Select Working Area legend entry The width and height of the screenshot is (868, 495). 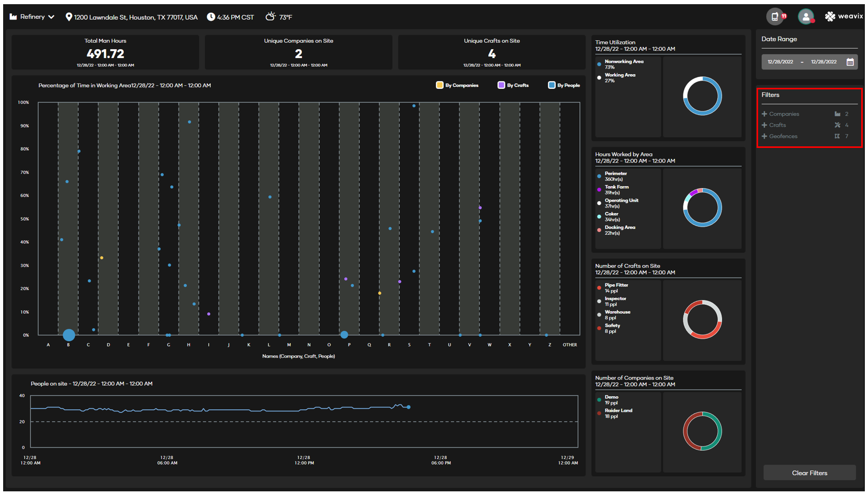click(x=616, y=78)
